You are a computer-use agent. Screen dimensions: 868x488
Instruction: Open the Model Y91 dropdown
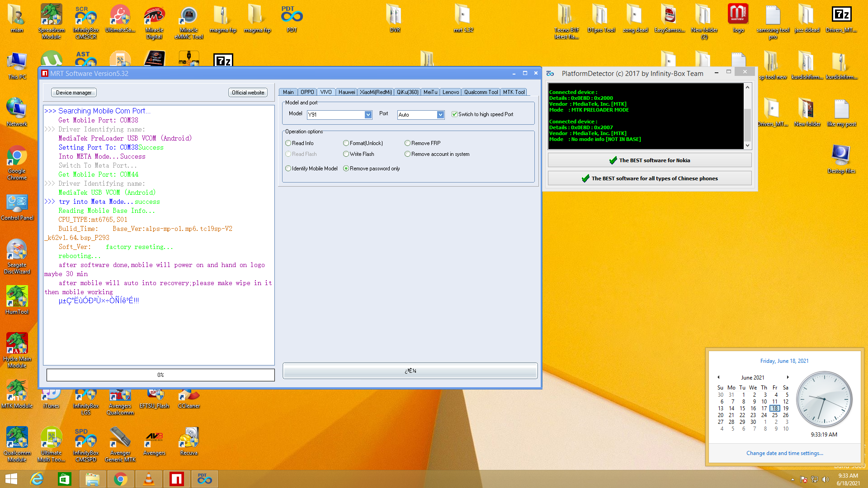coord(368,115)
